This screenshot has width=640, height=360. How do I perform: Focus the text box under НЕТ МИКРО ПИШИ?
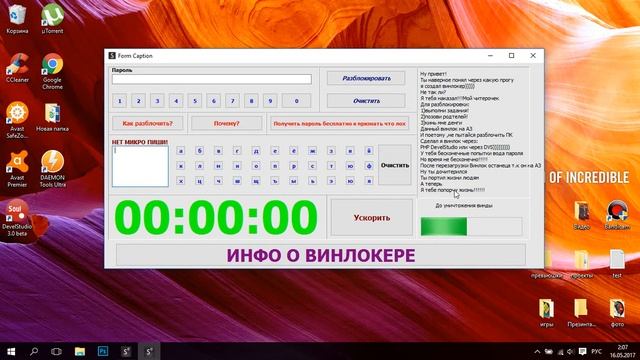pyautogui.click(x=140, y=166)
